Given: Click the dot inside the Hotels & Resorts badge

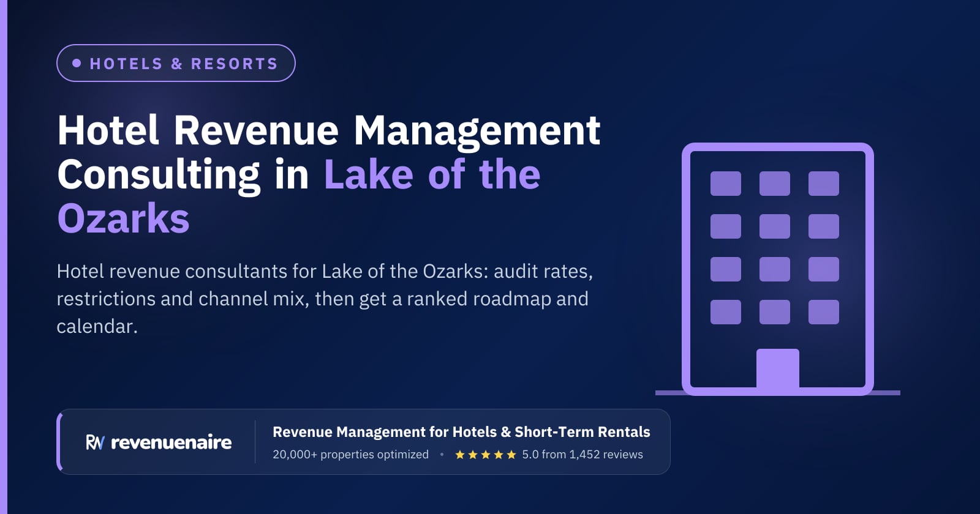Looking at the screenshot, I should coord(77,63).
